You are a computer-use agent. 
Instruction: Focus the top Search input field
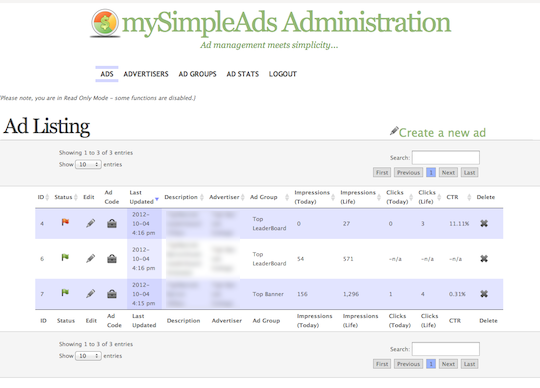tap(446, 157)
